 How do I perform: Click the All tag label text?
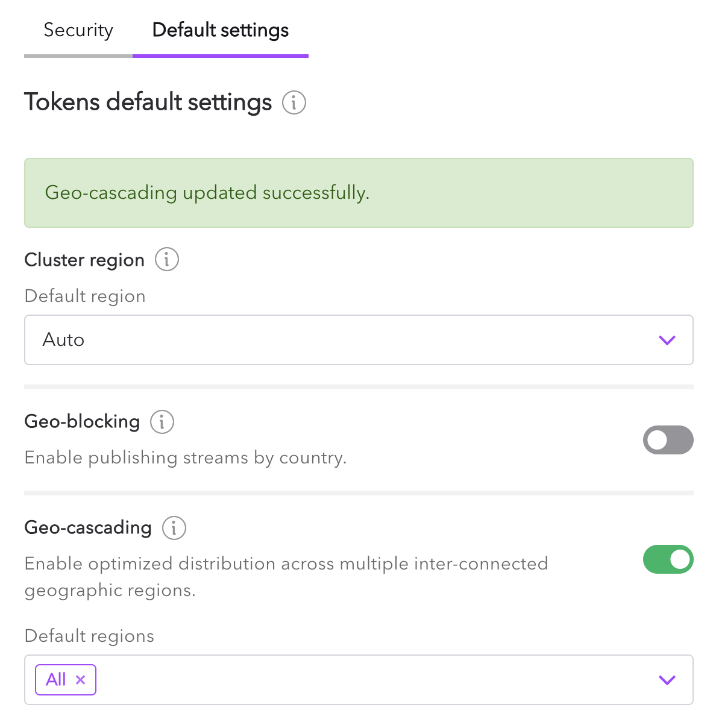click(56, 680)
